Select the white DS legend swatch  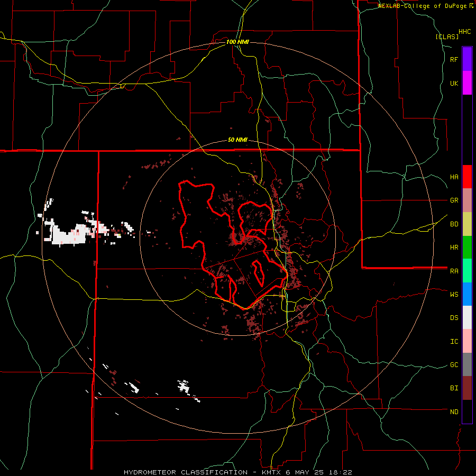tap(467, 317)
